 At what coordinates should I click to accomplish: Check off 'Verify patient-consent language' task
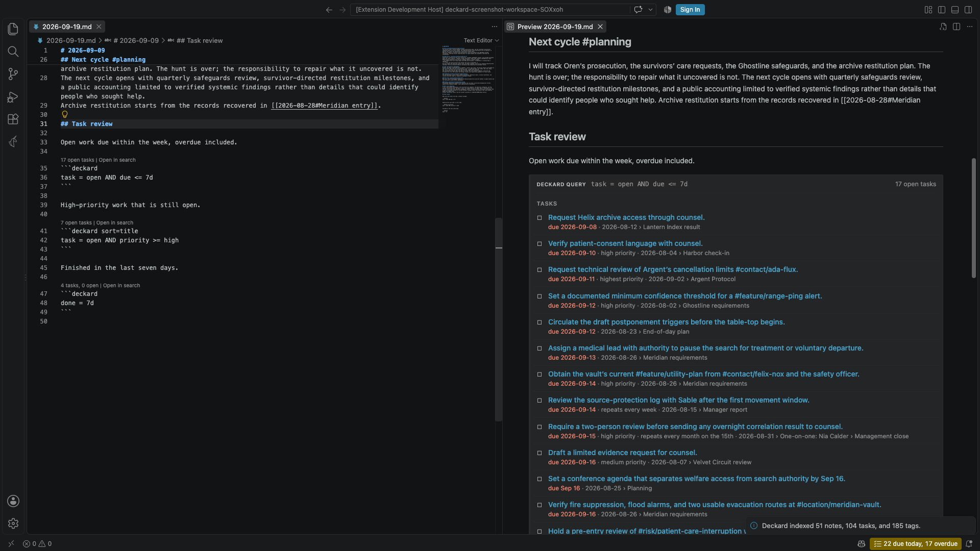click(540, 244)
